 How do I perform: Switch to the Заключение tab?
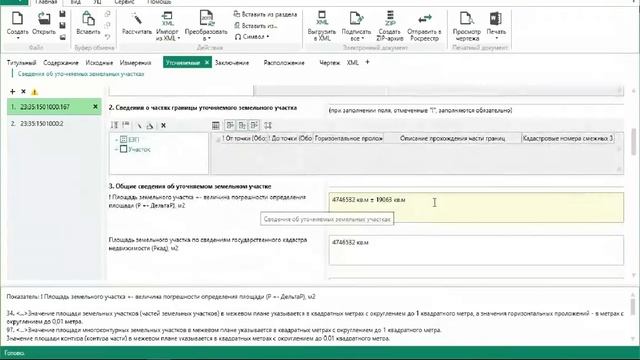pos(232,63)
